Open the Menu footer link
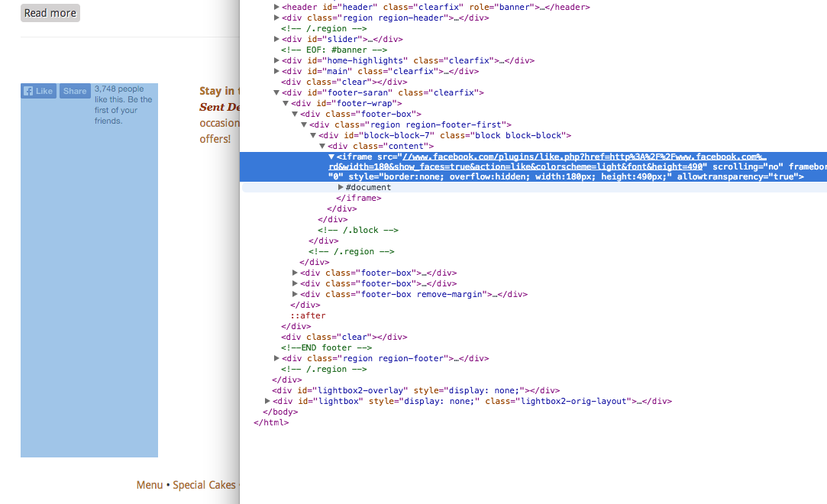This screenshot has width=827, height=504. (x=149, y=485)
